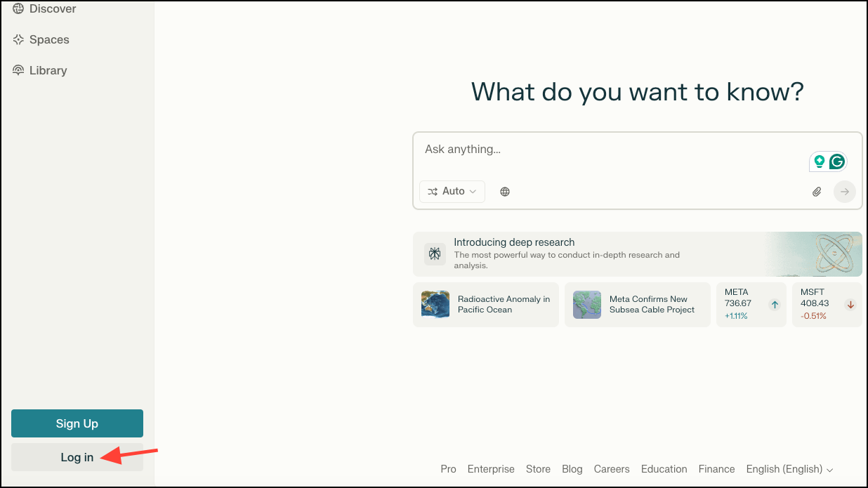Viewport: 868px width, 488px height.
Task: Click the green Grammarly icon
Action: 836,161
